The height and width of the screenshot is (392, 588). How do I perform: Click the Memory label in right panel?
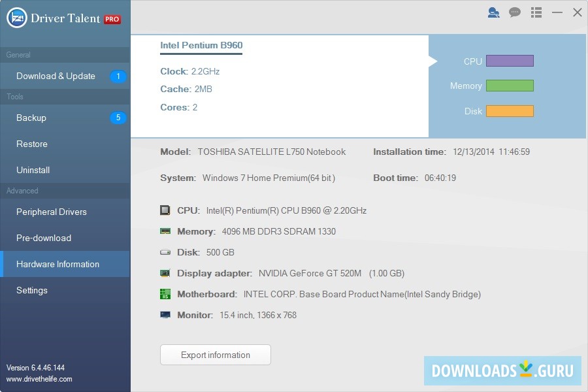[466, 86]
